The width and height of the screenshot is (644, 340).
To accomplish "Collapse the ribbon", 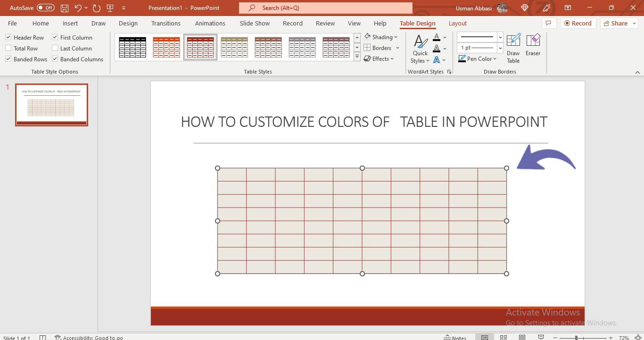I will point(637,72).
